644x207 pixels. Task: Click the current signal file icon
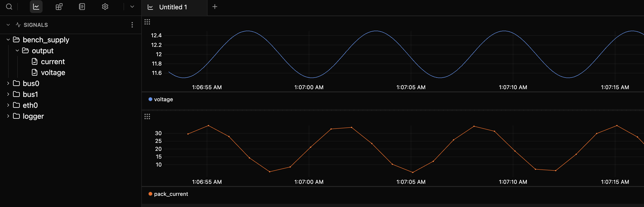pos(35,61)
